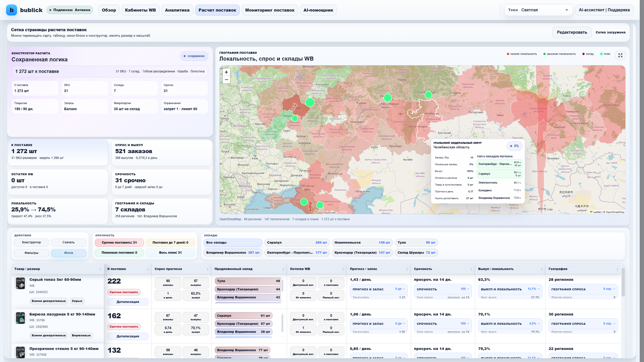Open Детализация for Серый топаз

click(x=128, y=302)
